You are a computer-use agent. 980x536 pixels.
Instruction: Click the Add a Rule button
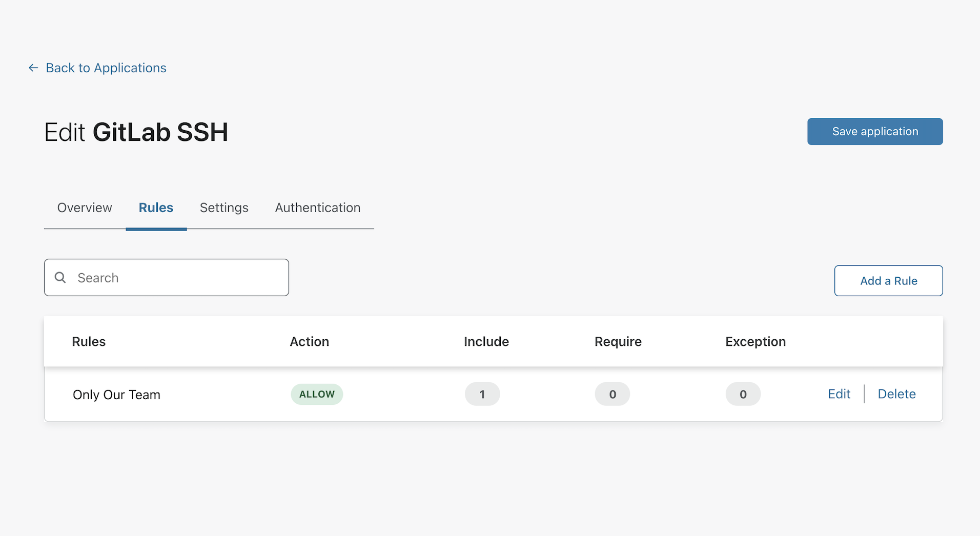coord(888,280)
